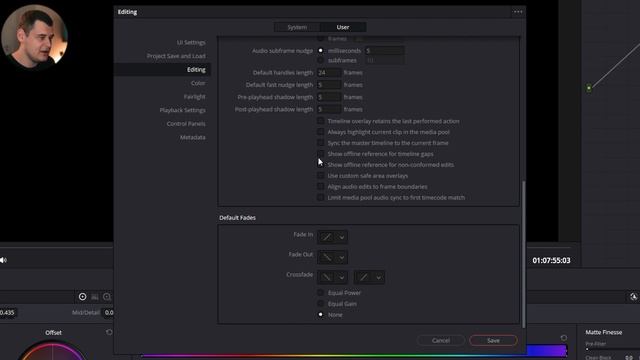This screenshot has height=360, width=640.
Task: Mute audio with the speaker icon
Action: point(3,260)
